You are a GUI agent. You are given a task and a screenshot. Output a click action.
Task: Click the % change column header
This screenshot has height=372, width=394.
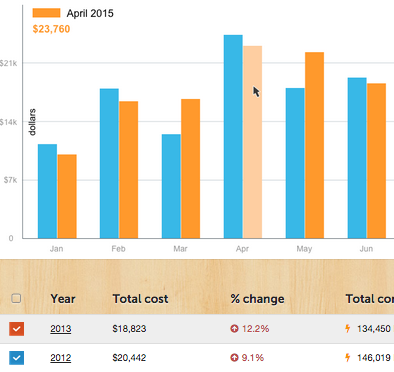pos(257,299)
